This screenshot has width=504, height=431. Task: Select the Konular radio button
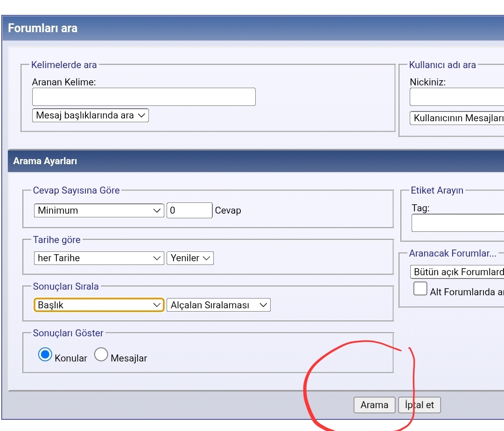point(45,355)
